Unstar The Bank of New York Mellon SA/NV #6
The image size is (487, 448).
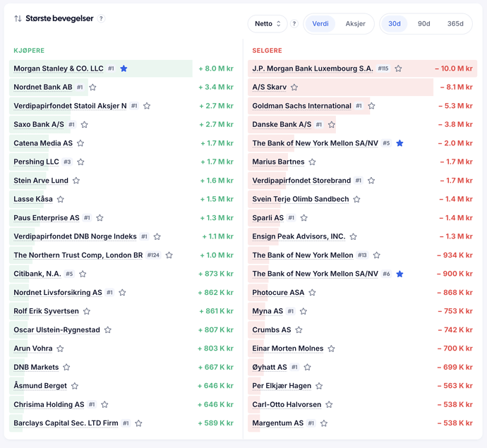399,274
